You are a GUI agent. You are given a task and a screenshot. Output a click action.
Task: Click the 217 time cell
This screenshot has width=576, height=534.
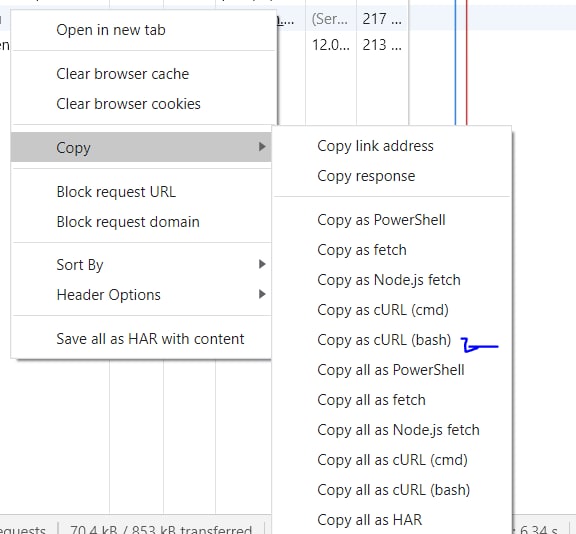click(382, 19)
